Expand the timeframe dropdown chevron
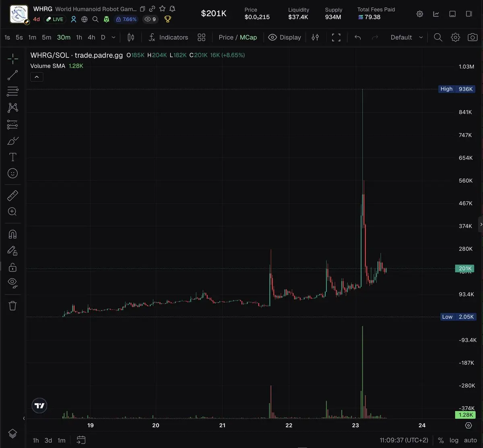Screen dimensions: 483x448 (114, 37)
